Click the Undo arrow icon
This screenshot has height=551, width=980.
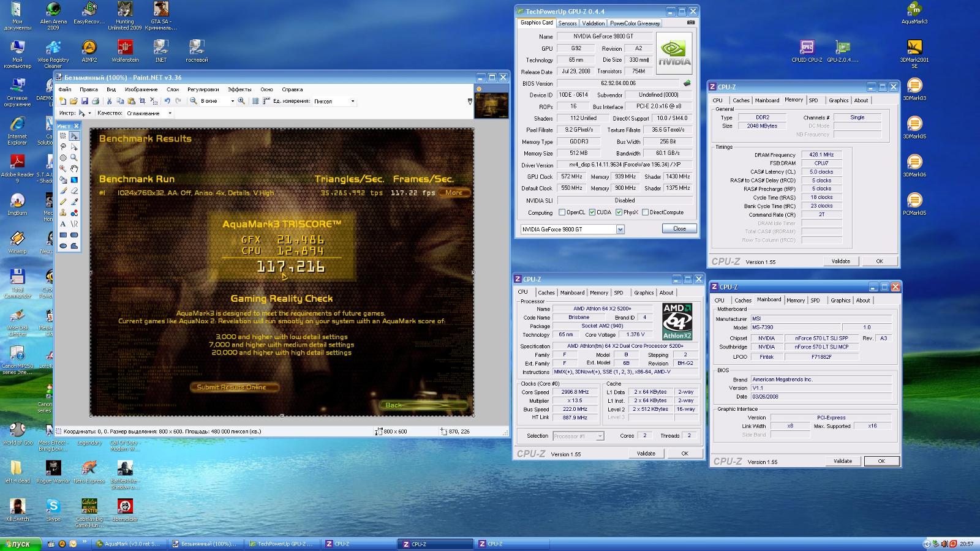pos(167,101)
